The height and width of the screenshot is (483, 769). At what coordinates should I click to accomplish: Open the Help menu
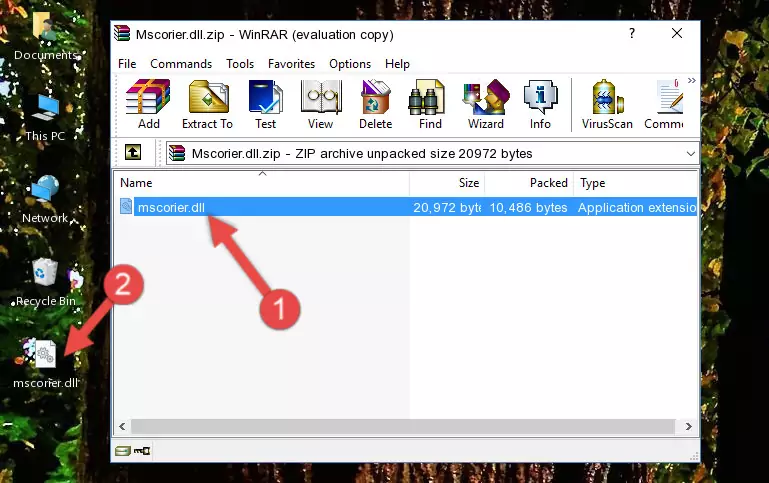click(x=397, y=64)
